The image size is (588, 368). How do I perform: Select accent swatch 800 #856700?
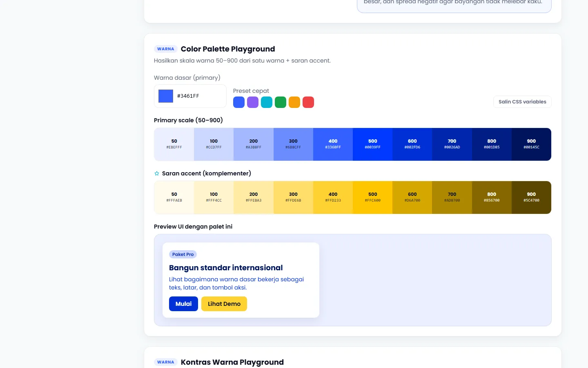point(492,197)
